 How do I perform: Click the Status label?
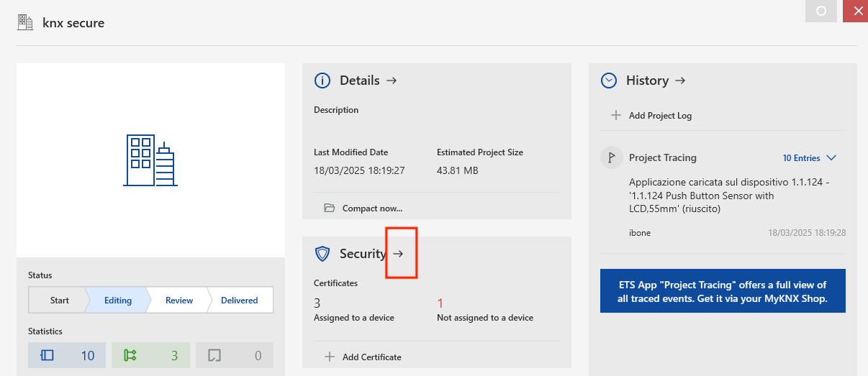pos(40,275)
